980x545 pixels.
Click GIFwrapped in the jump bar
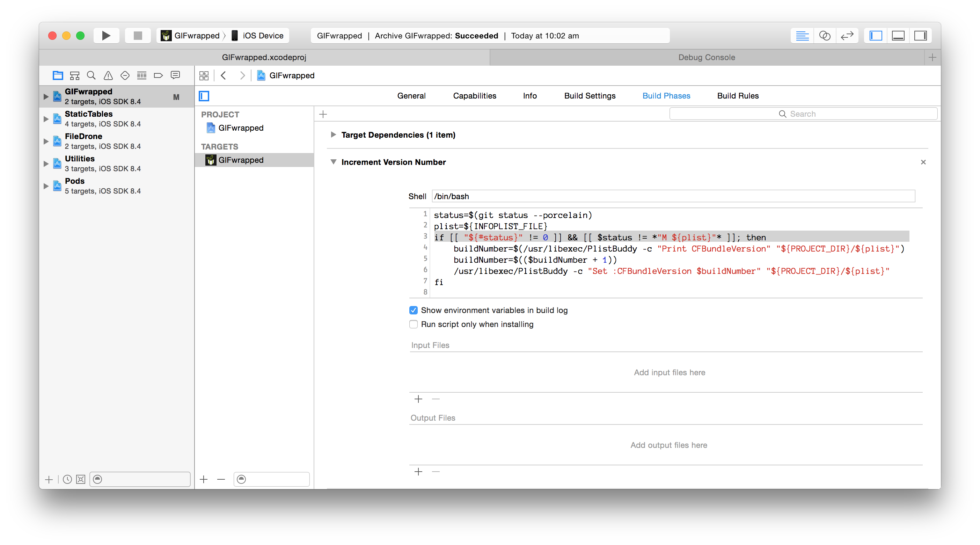(x=286, y=75)
